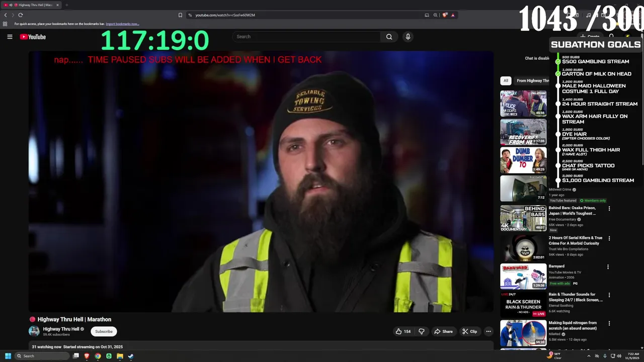Click the picture-in-picture icon in address bar
644x362 pixels.
pos(427,15)
